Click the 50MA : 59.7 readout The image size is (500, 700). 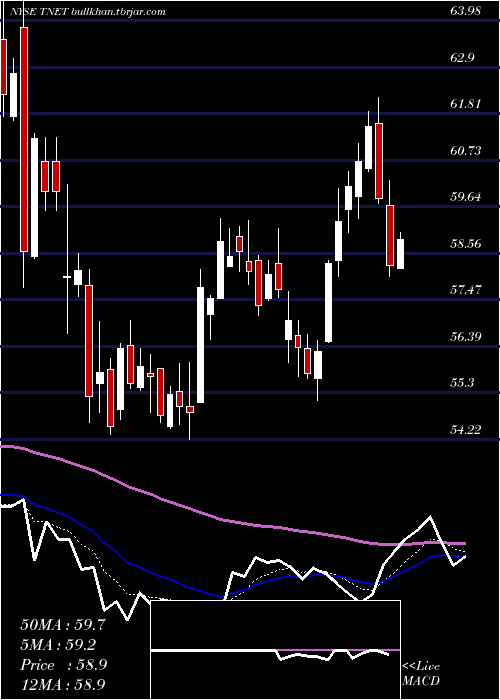pyautogui.click(x=63, y=625)
